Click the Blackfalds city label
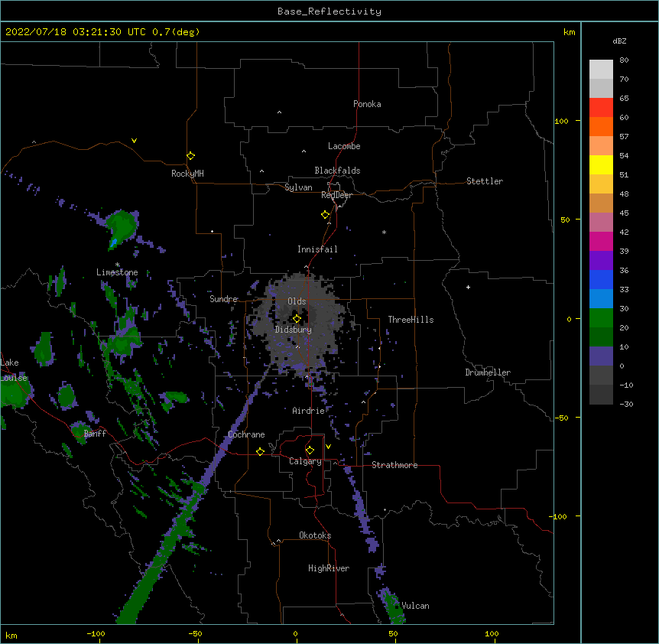 tap(337, 171)
